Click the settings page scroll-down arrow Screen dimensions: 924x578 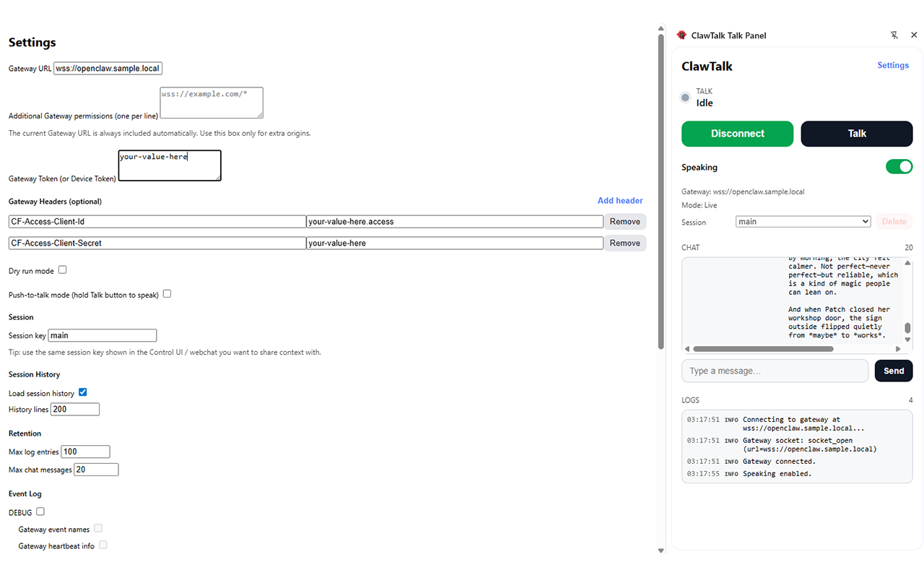[x=661, y=551]
